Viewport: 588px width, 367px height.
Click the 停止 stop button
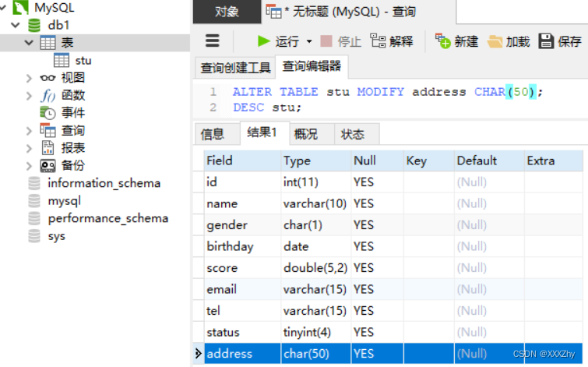tap(340, 41)
